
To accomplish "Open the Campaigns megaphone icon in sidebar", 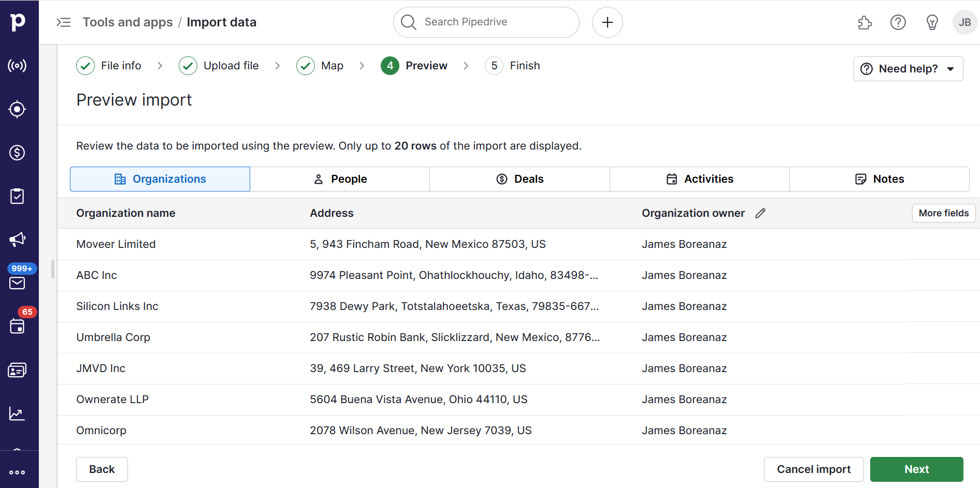I will click(x=17, y=240).
